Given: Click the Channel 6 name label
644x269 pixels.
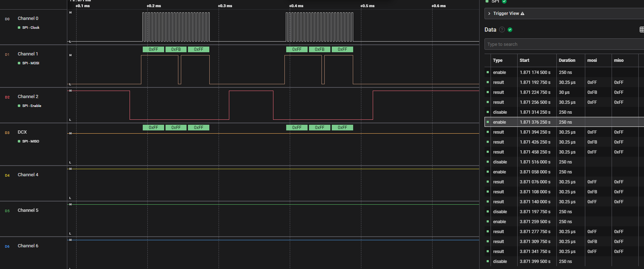Looking at the screenshot, I should coord(28,246).
